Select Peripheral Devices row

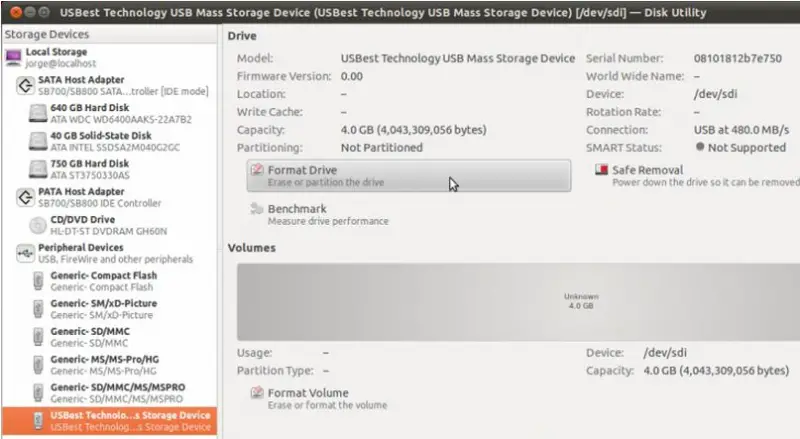109,253
